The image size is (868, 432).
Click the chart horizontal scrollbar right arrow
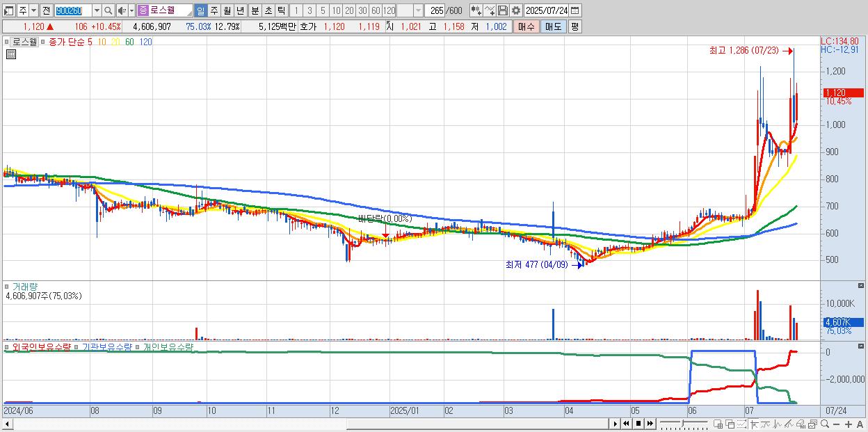pos(616,424)
